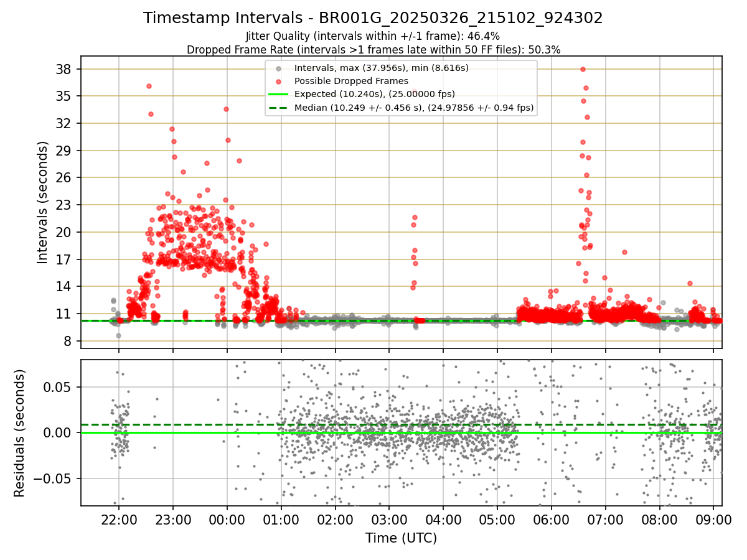
Task: Click the dashed green line sample in legend
Action: pyautogui.click(x=278, y=108)
